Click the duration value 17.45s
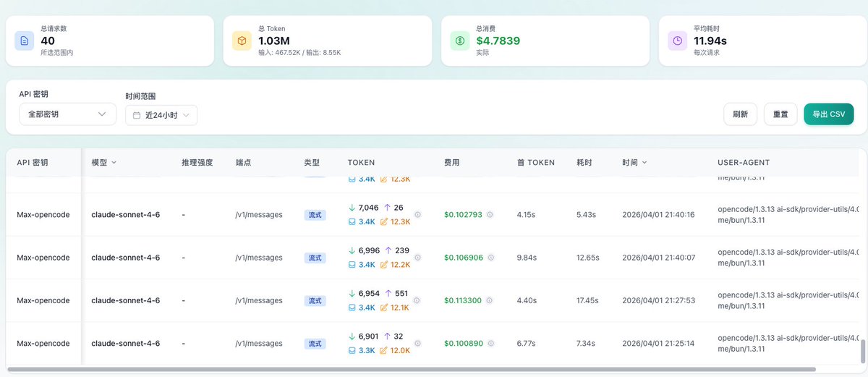This screenshot has height=377, width=868. tap(588, 300)
